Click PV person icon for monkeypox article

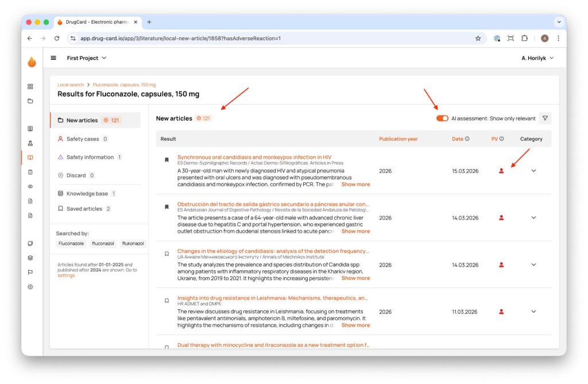click(501, 171)
